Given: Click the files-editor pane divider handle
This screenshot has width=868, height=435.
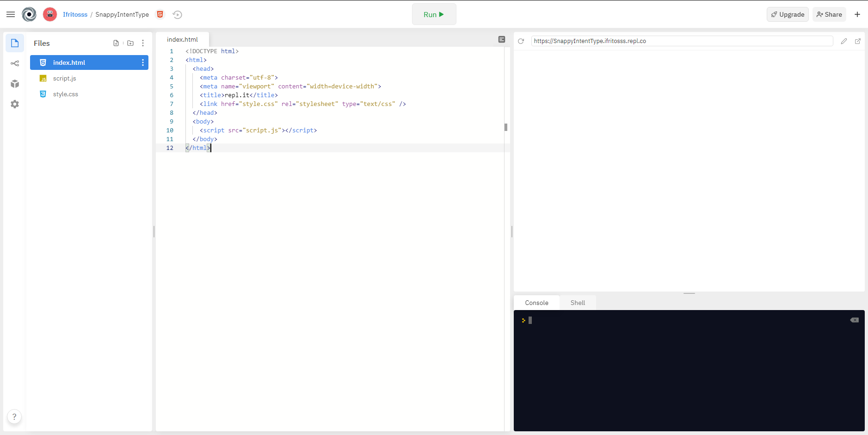Looking at the screenshot, I should 154,231.
